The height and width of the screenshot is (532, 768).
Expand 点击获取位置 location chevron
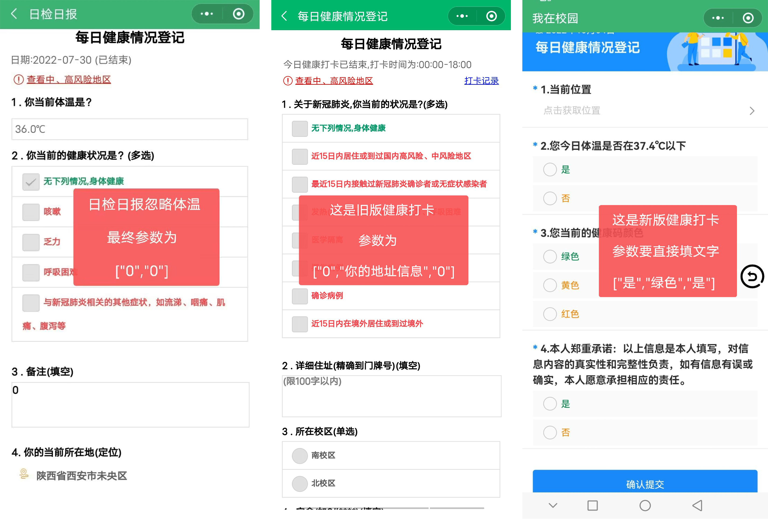click(752, 111)
